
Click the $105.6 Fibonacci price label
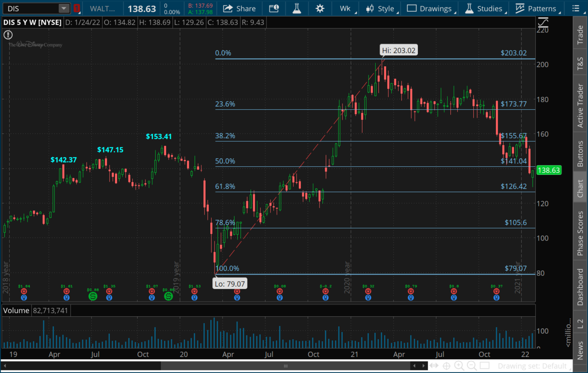point(516,222)
